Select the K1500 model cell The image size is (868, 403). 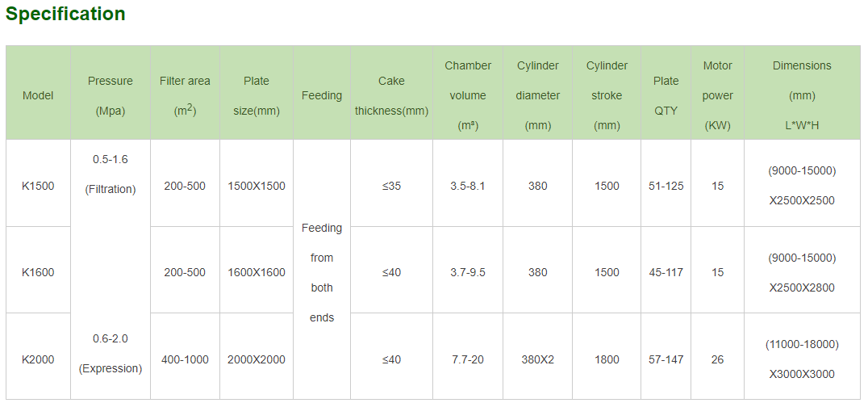[38, 186]
